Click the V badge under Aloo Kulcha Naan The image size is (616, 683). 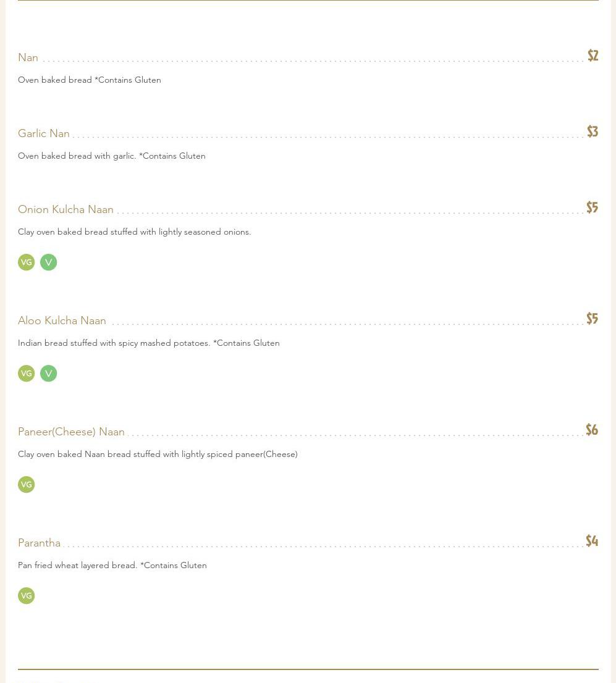click(x=48, y=374)
